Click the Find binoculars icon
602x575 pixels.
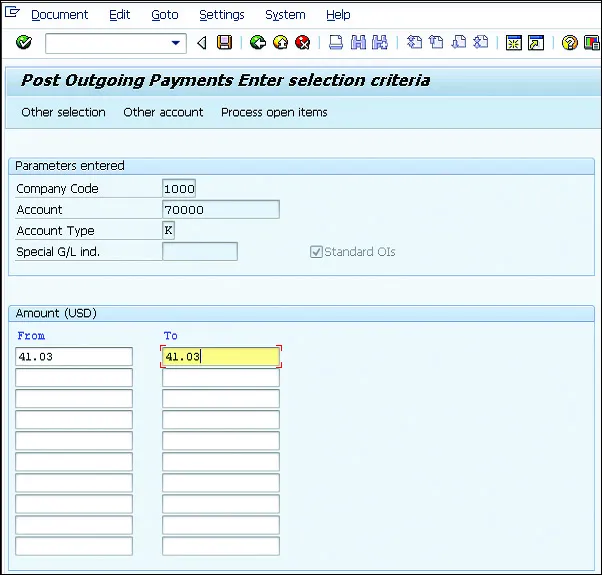coord(358,43)
